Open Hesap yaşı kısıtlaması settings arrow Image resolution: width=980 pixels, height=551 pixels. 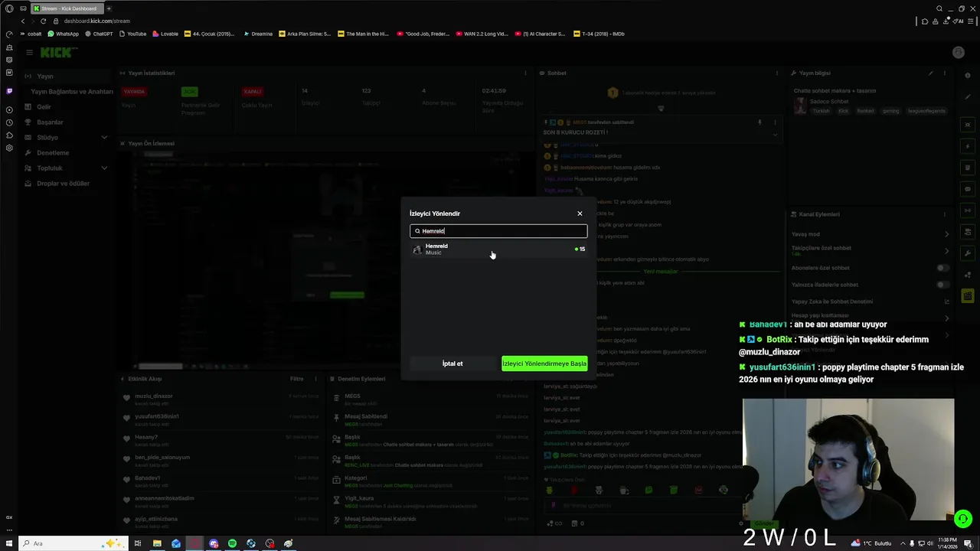pyautogui.click(x=946, y=318)
